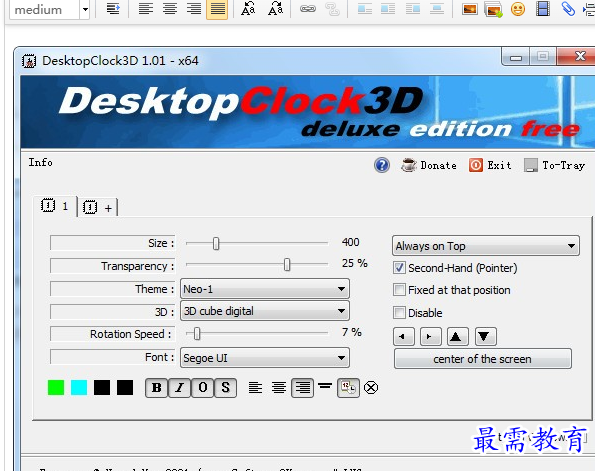Click the Donate coffee cup button
The image size is (595, 471).
point(429,165)
